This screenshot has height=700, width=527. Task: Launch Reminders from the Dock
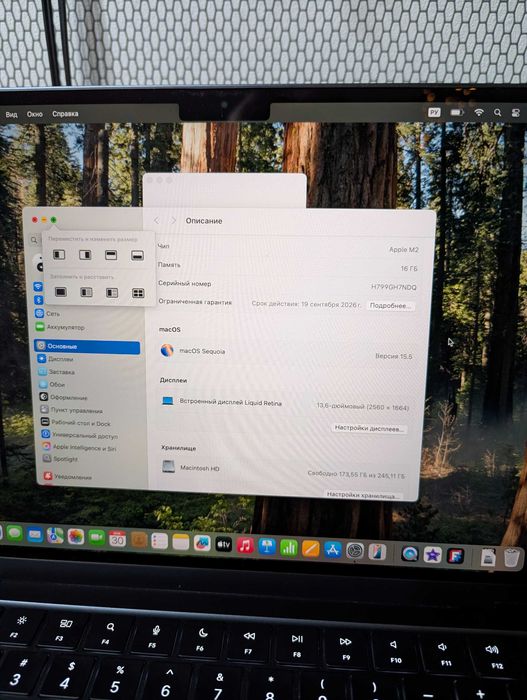tap(159, 541)
